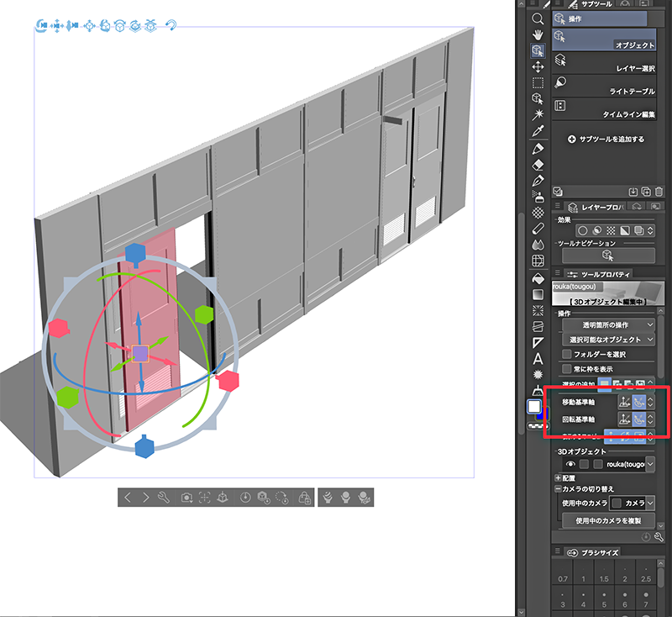Click サブツールを追加する button
The image size is (672, 617).
tap(606, 139)
